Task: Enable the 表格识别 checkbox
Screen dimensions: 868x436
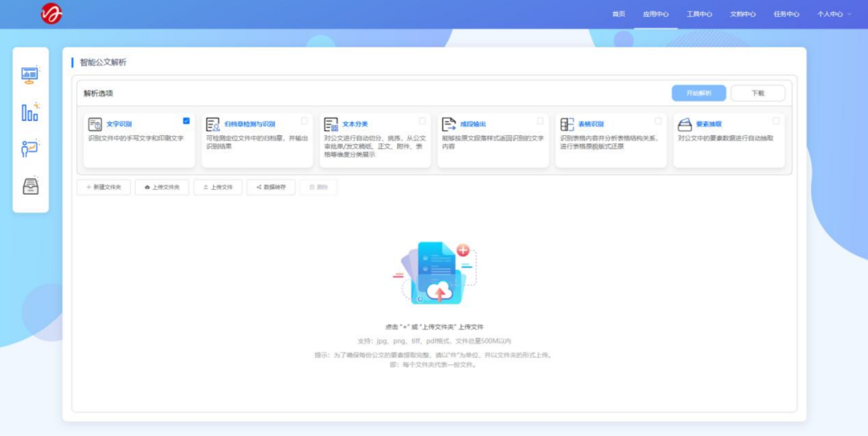Action: tap(658, 121)
